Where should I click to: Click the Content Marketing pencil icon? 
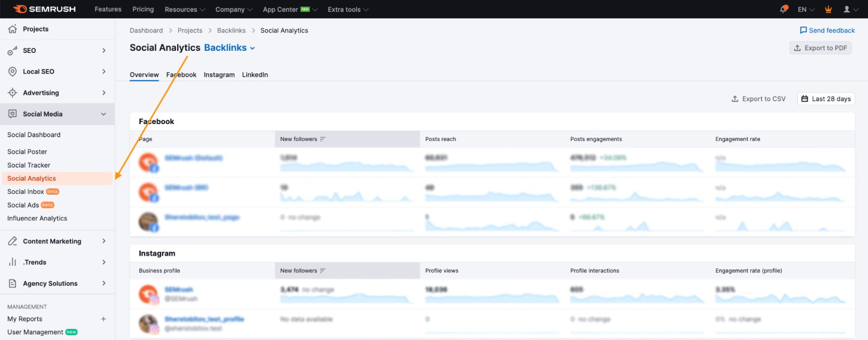pos(13,241)
